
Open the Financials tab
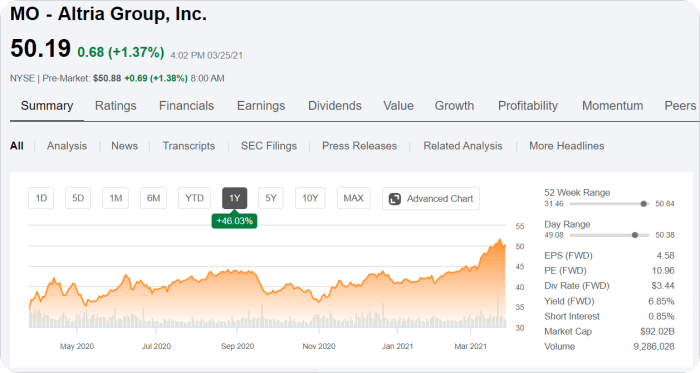[187, 106]
